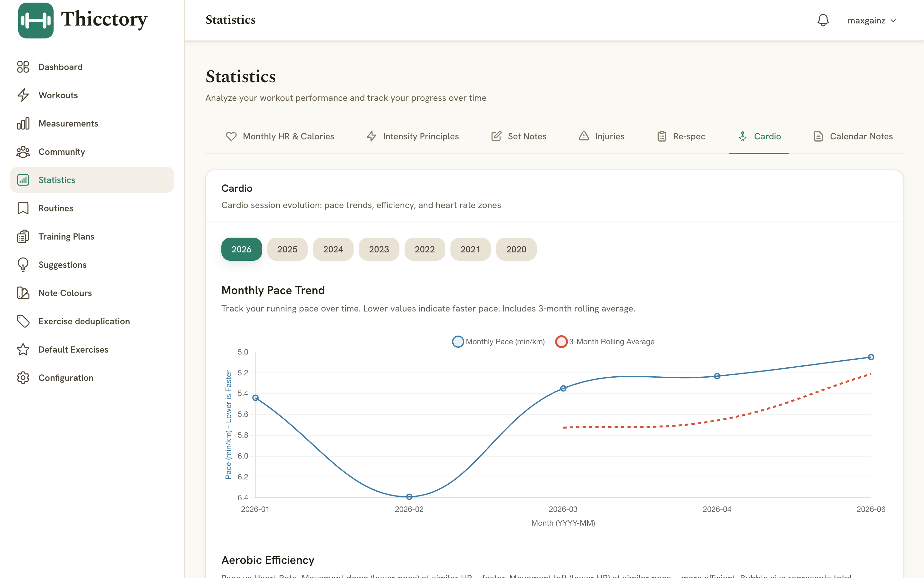Open Training Plans page
The height and width of the screenshot is (578, 924).
pyautogui.click(x=92, y=237)
